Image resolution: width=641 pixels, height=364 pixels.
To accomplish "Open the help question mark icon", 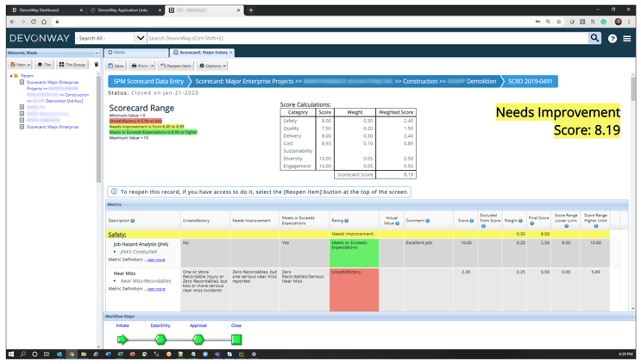I will pyautogui.click(x=612, y=39).
